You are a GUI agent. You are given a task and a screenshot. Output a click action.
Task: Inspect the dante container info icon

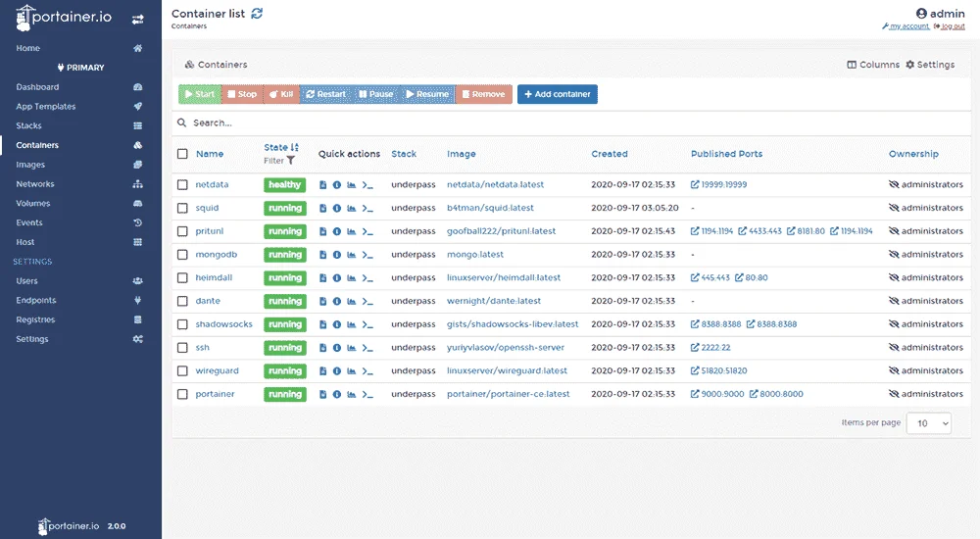[x=337, y=302]
